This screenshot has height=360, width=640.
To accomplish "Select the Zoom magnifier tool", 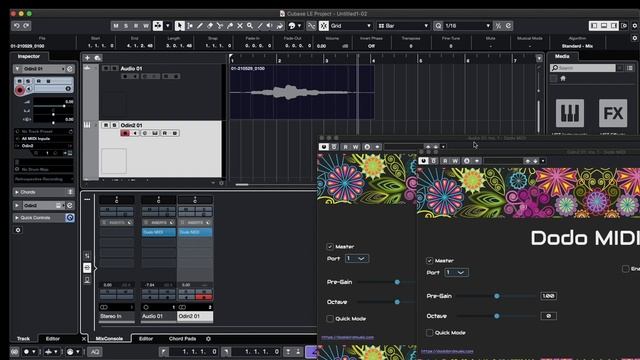I will coord(250,26).
